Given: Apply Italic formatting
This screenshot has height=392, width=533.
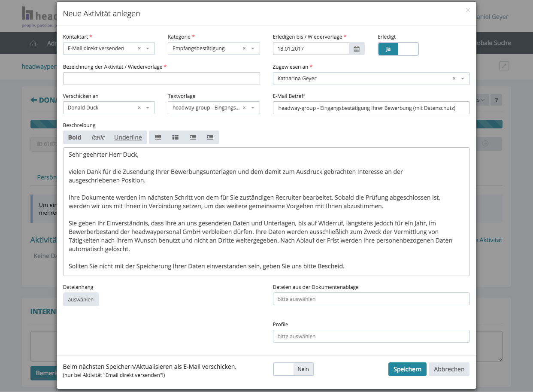Looking at the screenshot, I should click(x=98, y=137).
